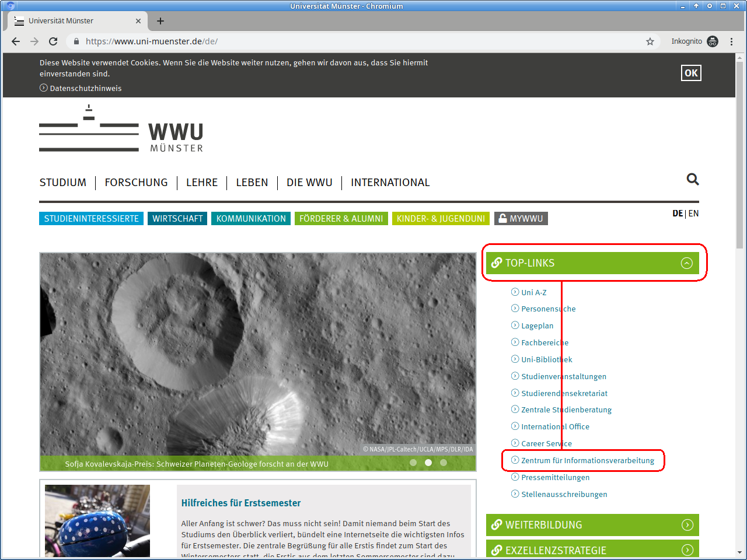Screen dimensions: 747x560
Task: Click the browser address bar
Action: pos(350,41)
